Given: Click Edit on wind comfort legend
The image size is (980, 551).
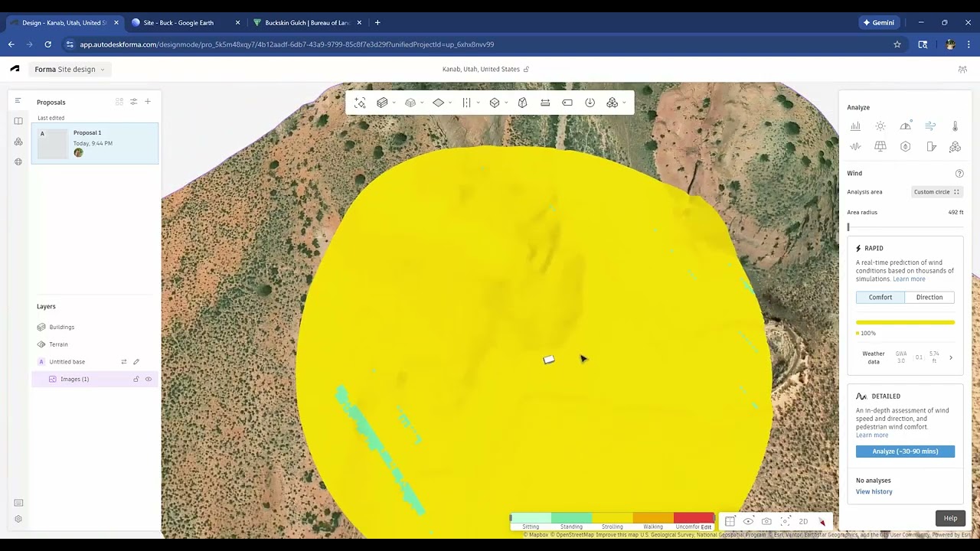Looking at the screenshot, I should [x=706, y=527].
